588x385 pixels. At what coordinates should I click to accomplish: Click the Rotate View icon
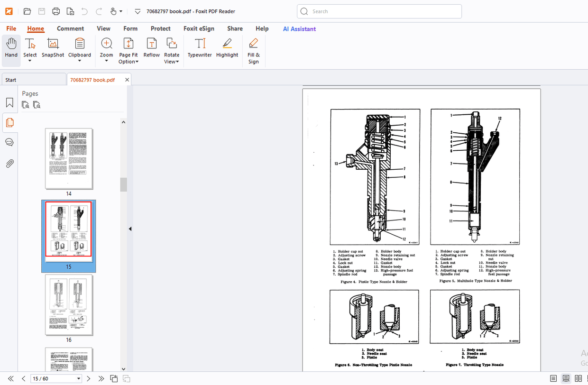click(172, 44)
